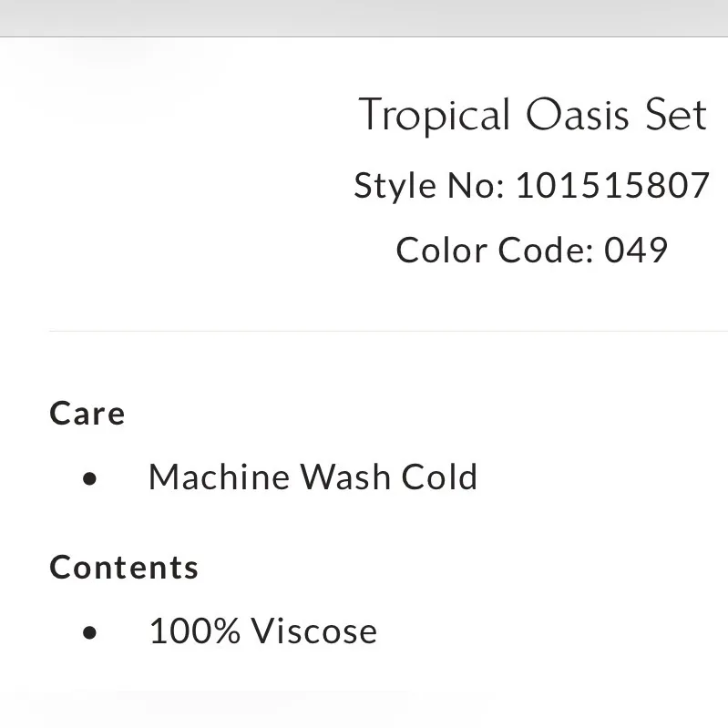Image resolution: width=728 pixels, height=728 pixels.
Task: Click the word "Set" in the title
Action: 675,117
